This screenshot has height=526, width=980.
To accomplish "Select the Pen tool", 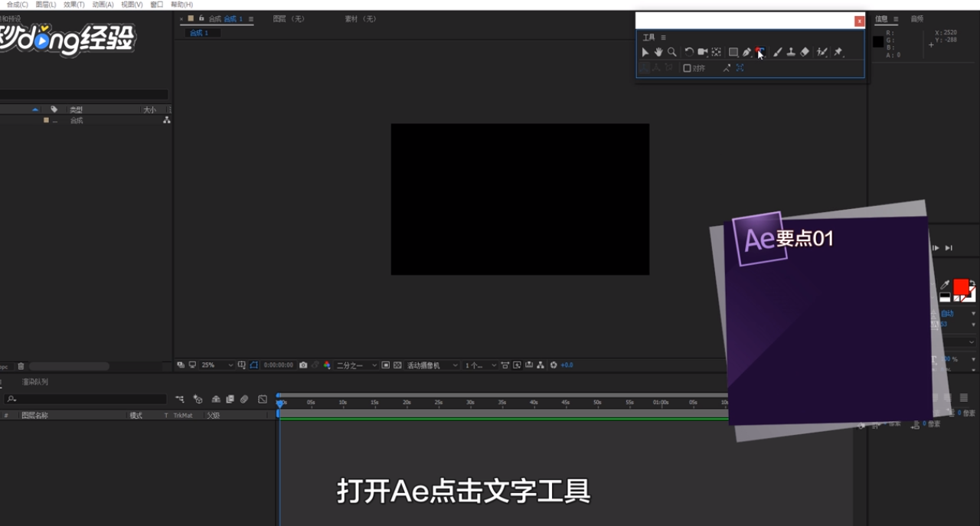I will coord(746,52).
